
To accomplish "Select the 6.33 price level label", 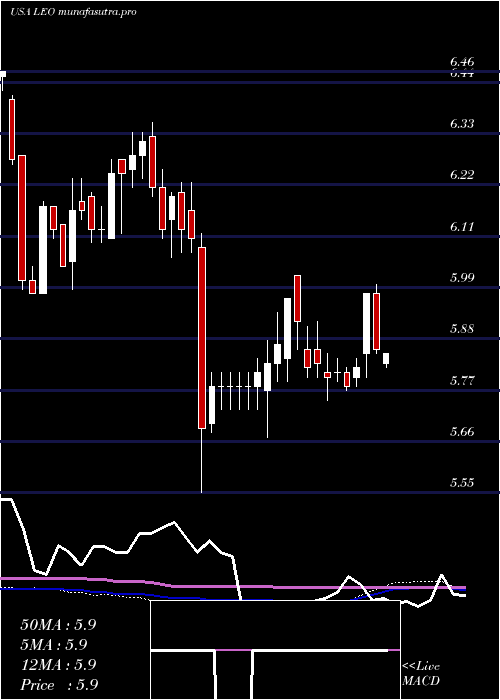I will point(462,124).
